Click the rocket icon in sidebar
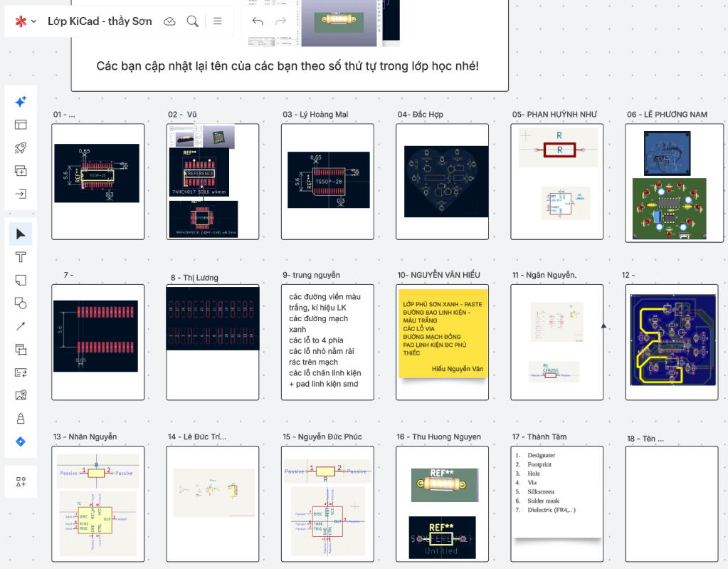 tap(21, 147)
